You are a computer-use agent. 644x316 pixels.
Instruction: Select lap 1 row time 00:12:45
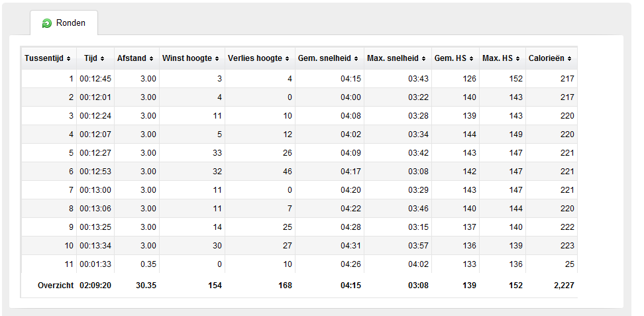point(95,78)
